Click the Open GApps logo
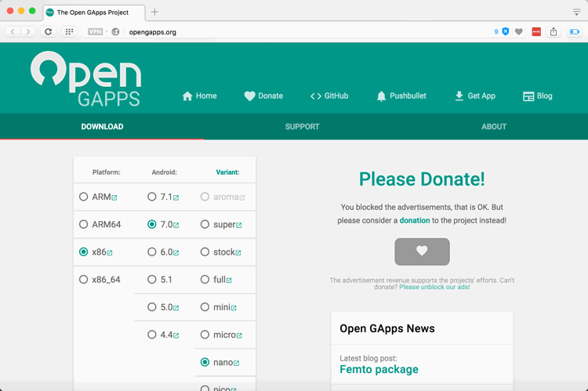Image resolution: width=588 pixels, height=391 pixels. [86, 78]
